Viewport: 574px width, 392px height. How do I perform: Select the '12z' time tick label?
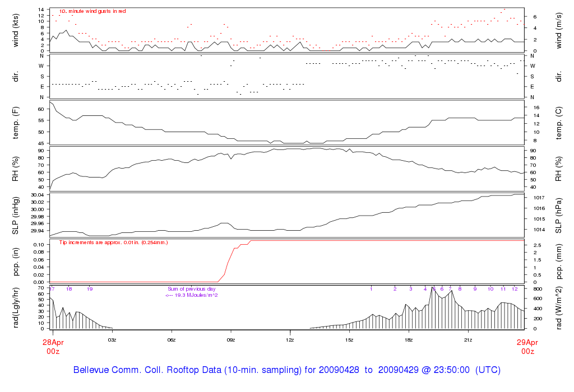tap(290, 340)
